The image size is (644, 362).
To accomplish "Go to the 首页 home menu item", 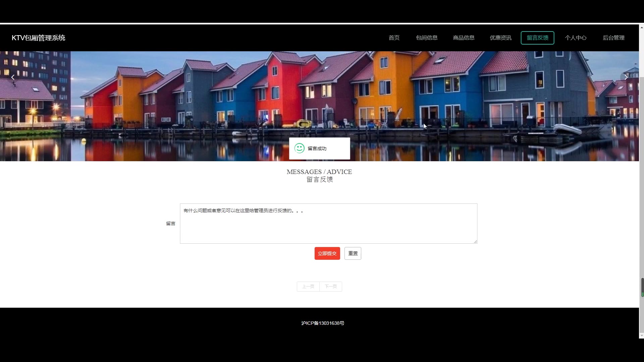I will [394, 38].
